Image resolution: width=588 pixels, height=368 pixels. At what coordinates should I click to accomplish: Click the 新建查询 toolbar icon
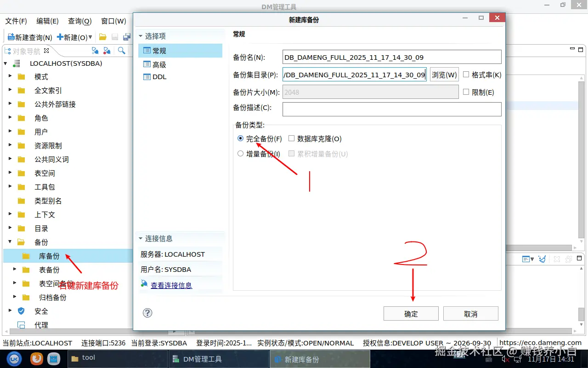click(11, 37)
